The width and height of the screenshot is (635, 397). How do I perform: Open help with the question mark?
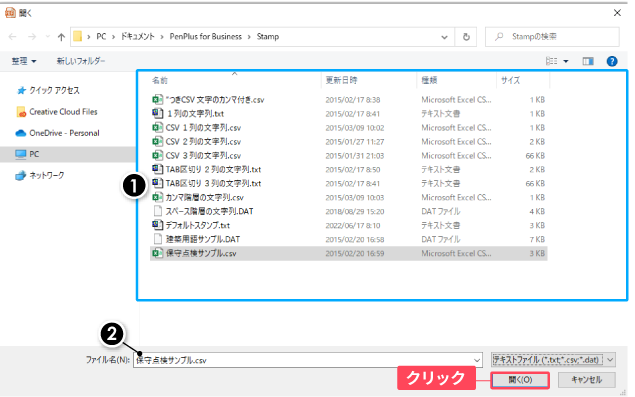612,61
